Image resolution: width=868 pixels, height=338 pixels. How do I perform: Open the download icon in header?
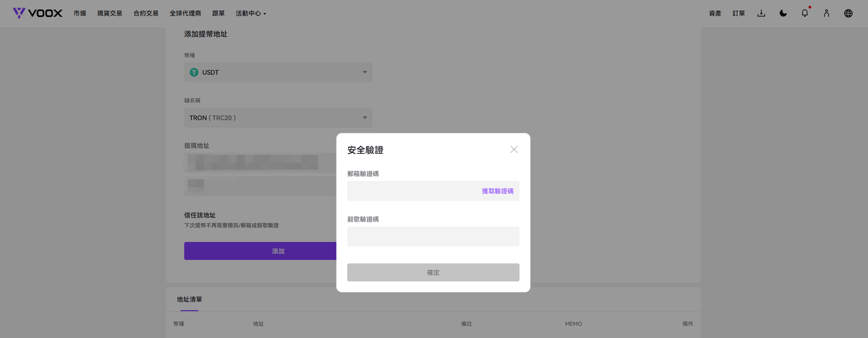tap(761, 13)
